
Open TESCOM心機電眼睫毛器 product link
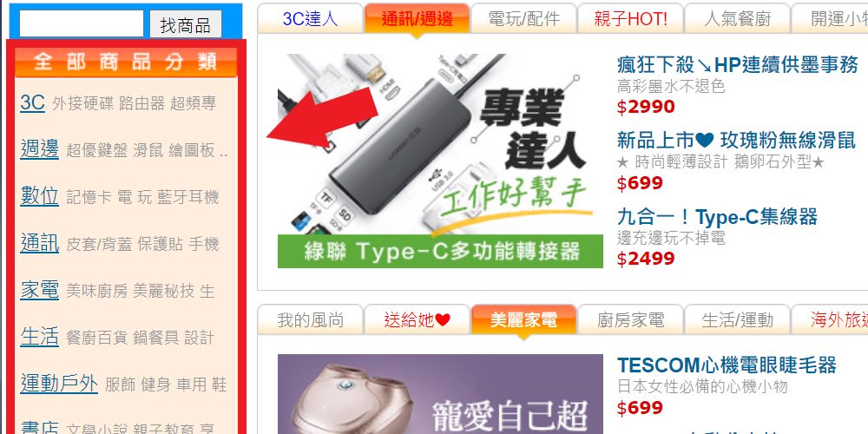(x=727, y=365)
